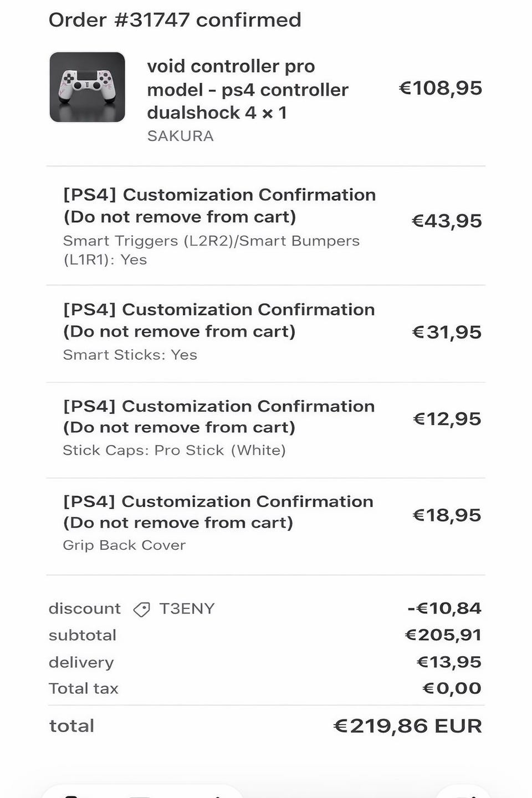Click the €31,95 price
The height and width of the screenshot is (798, 532).
click(x=447, y=332)
